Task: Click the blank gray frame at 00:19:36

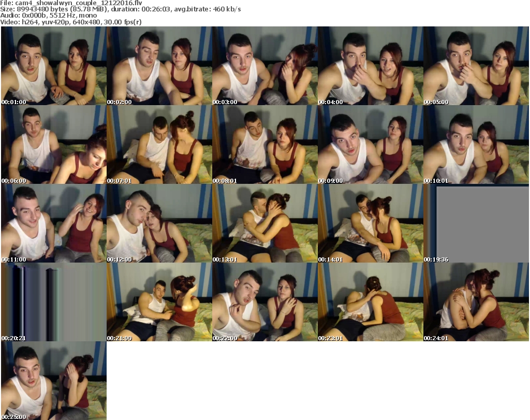Action: [x=476, y=223]
